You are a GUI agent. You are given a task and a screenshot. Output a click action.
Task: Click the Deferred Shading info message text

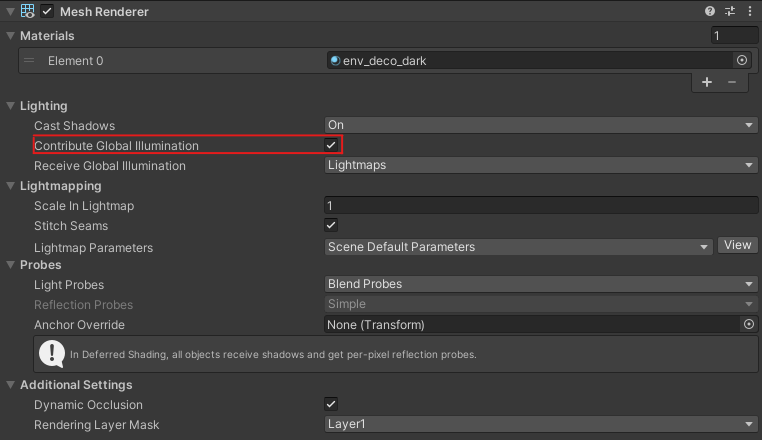(x=273, y=354)
